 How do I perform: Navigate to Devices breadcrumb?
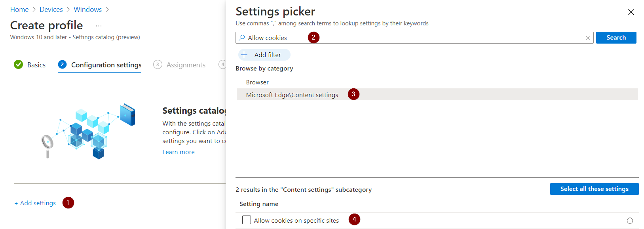click(51, 10)
